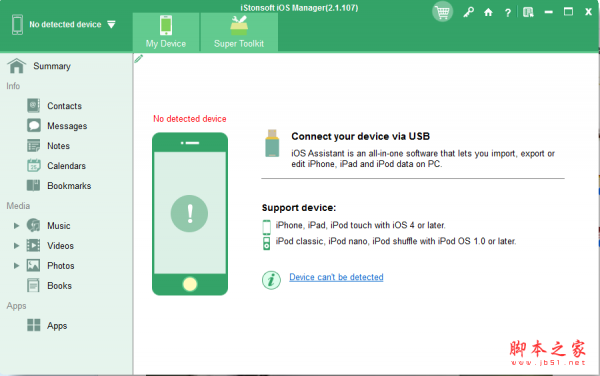600x376 pixels.
Task: Open Contacts in Info section
Action: (x=64, y=106)
